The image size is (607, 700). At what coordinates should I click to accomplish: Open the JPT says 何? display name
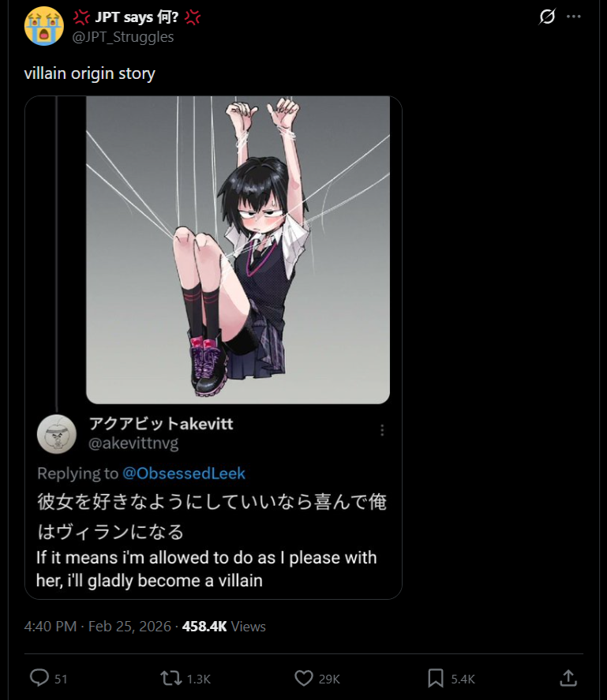coord(137,17)
